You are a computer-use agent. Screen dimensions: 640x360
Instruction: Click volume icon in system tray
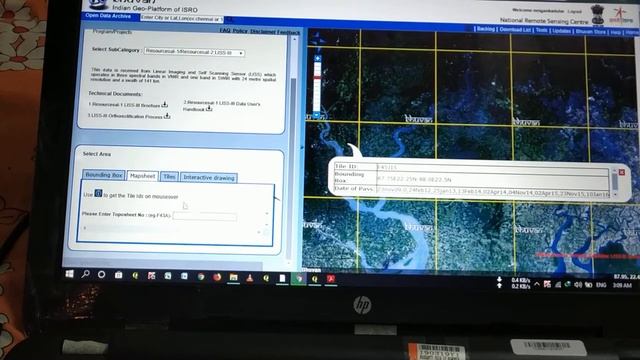click(x=578, y=284)
